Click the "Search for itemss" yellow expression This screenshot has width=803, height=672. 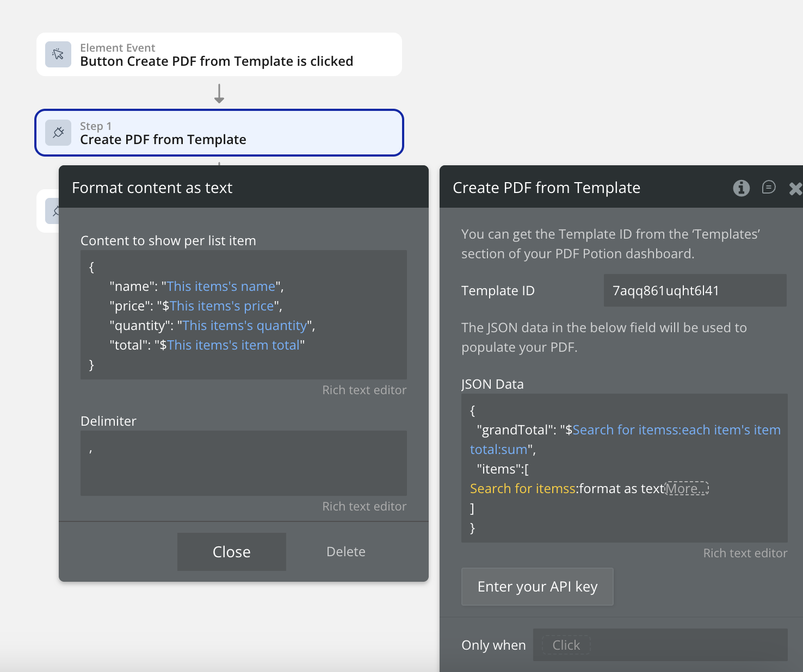(x=522, y=489)
